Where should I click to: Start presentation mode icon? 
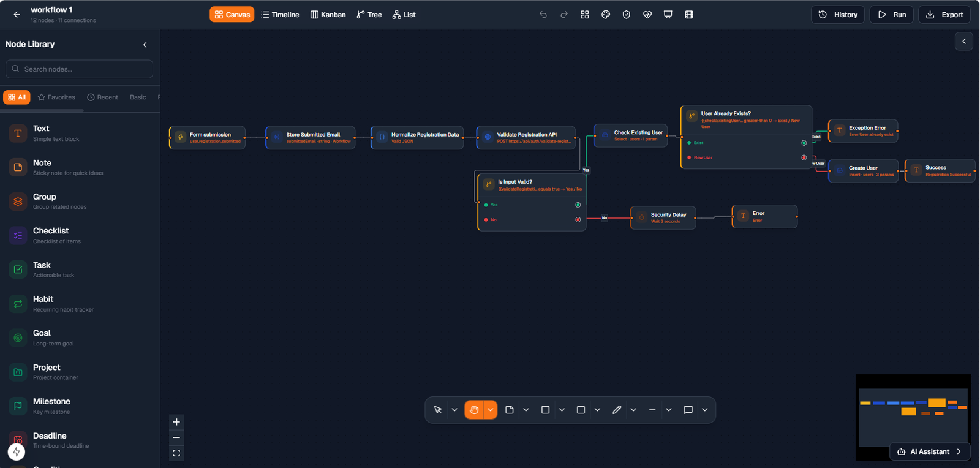pos(668,15)
